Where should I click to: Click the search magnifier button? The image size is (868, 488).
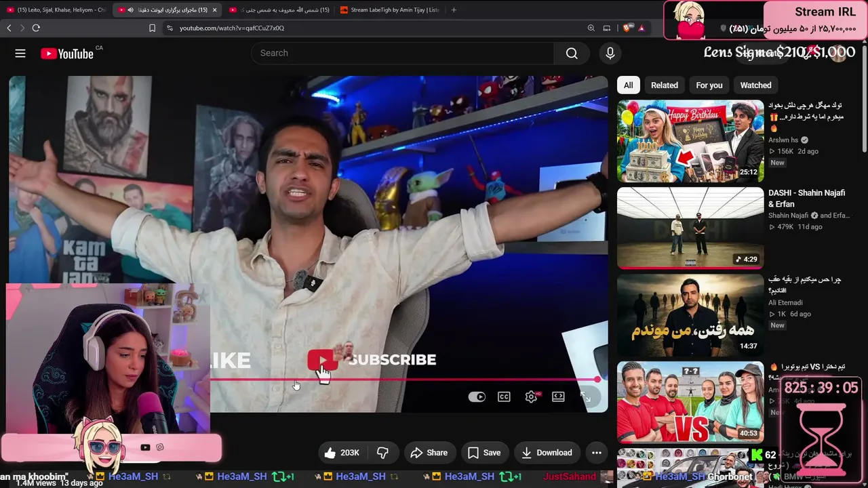click(572, 54)
